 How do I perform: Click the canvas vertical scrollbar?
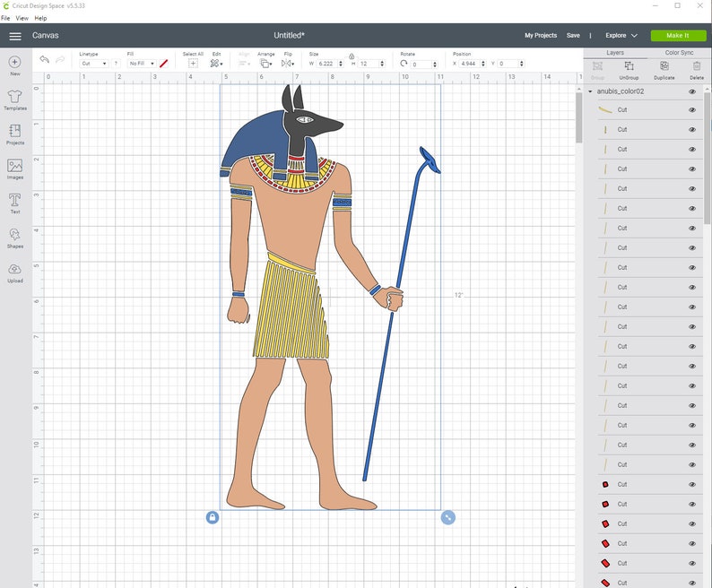[x=579, y=118]
